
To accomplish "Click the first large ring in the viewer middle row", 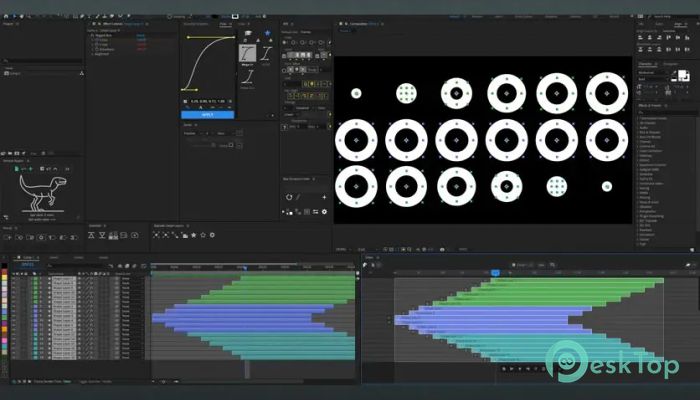I will pyautogui.click(x=356, y=140).
